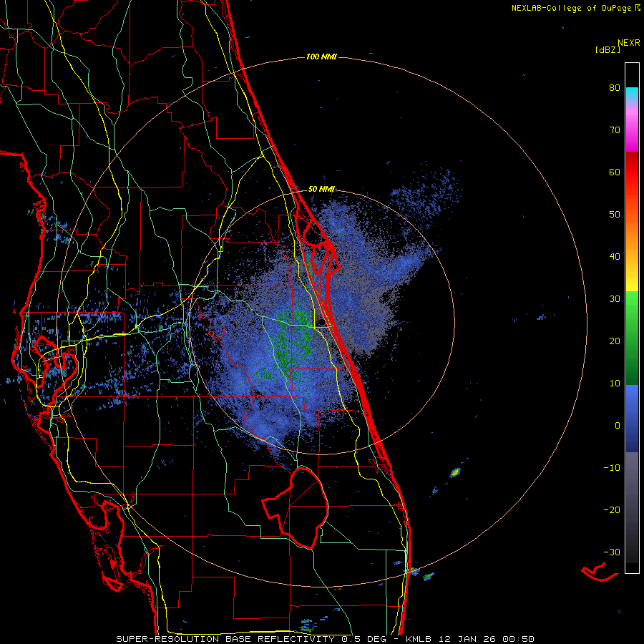The width and height of the screenshot is (644, 644).
Task: Click the 00:50 timestamp in the caption
Action: pyautogui.click(x=518, y=639)
